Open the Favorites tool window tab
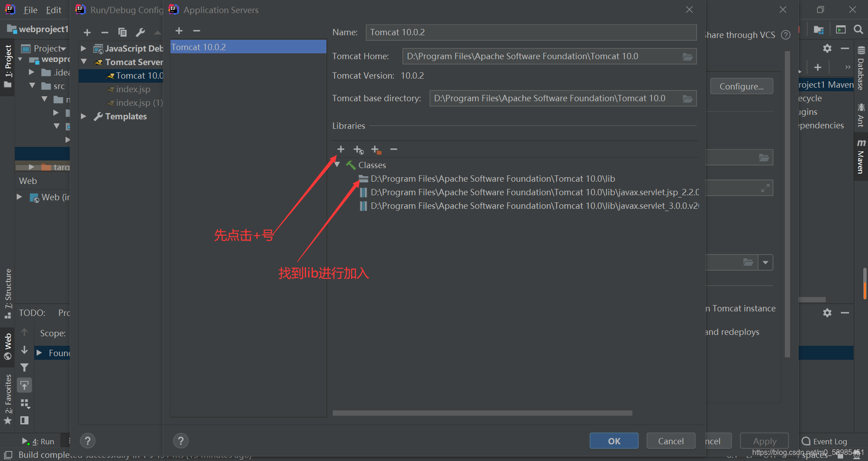The width and height of the screenshot is (868, 461). tap(8, 400)
